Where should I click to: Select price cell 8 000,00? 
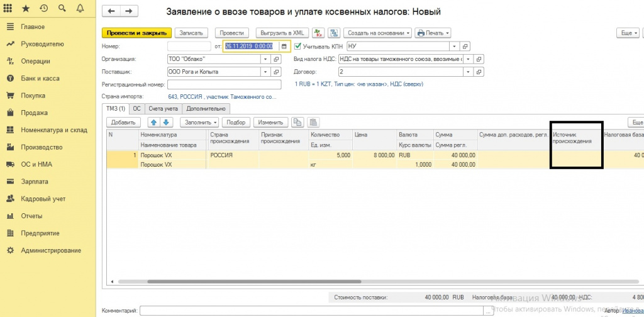tap(374, 155)
